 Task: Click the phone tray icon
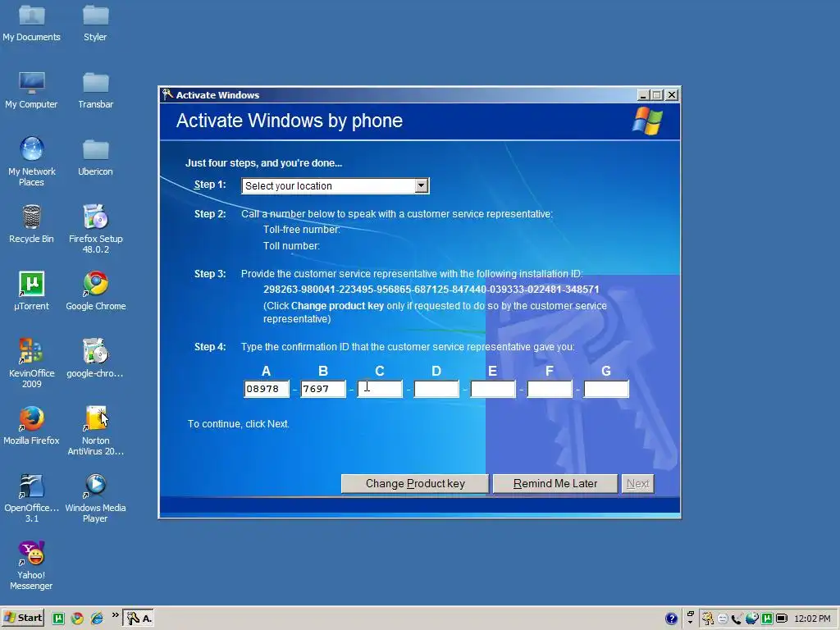tap(737, 619)
